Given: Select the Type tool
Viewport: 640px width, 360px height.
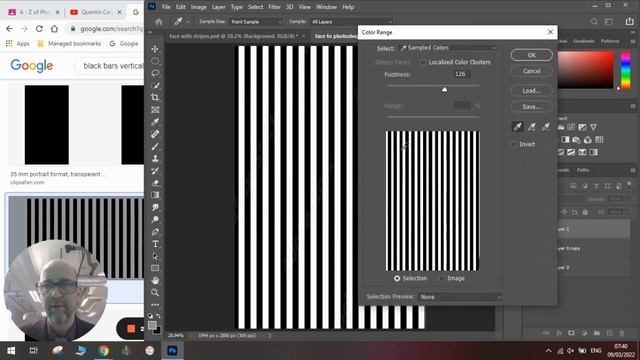Looking at the screenshot, I should click(x=155, y=244).
